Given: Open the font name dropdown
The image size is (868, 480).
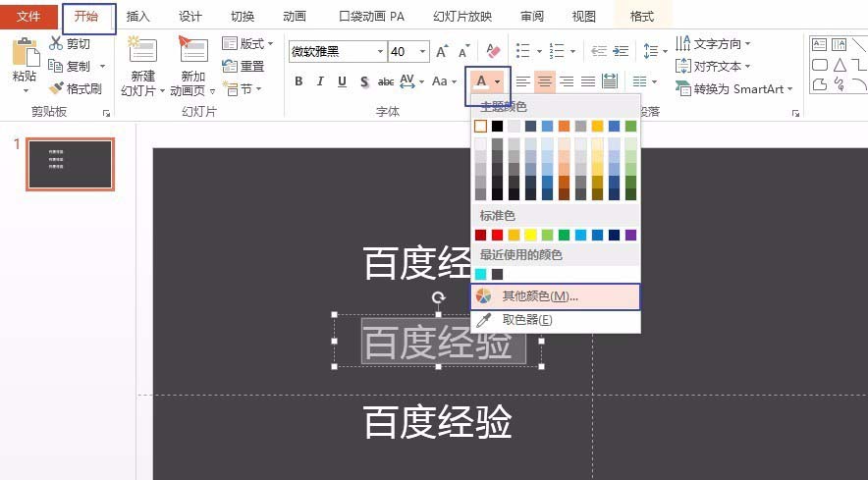Looking at the screenshot, I should point(380,52).
